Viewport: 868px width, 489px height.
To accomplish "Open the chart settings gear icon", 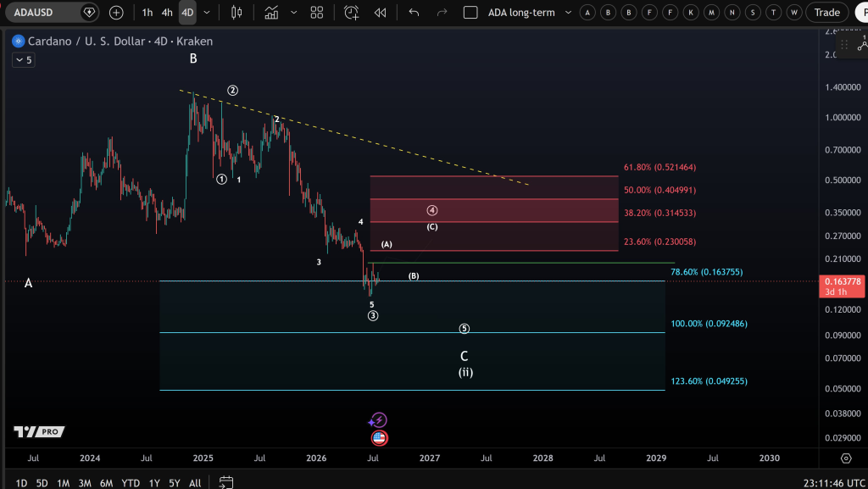I will coord(846,458).
